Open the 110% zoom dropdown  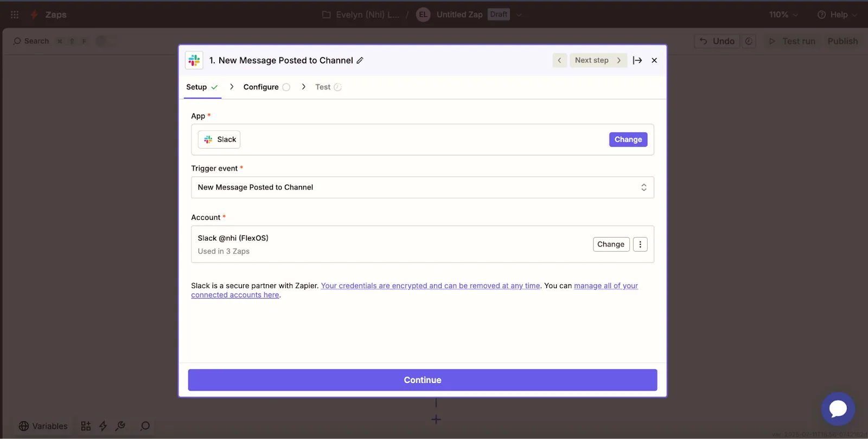pyautogui.click(x=783, y=15)
